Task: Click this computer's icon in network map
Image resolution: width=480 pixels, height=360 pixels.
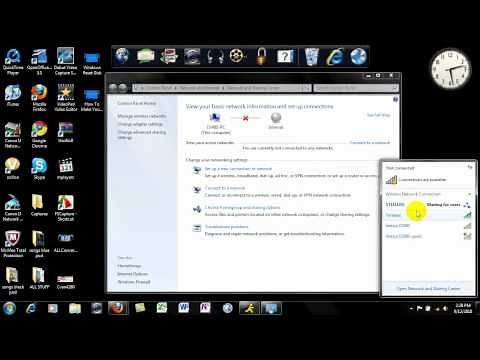Action: 215,118
